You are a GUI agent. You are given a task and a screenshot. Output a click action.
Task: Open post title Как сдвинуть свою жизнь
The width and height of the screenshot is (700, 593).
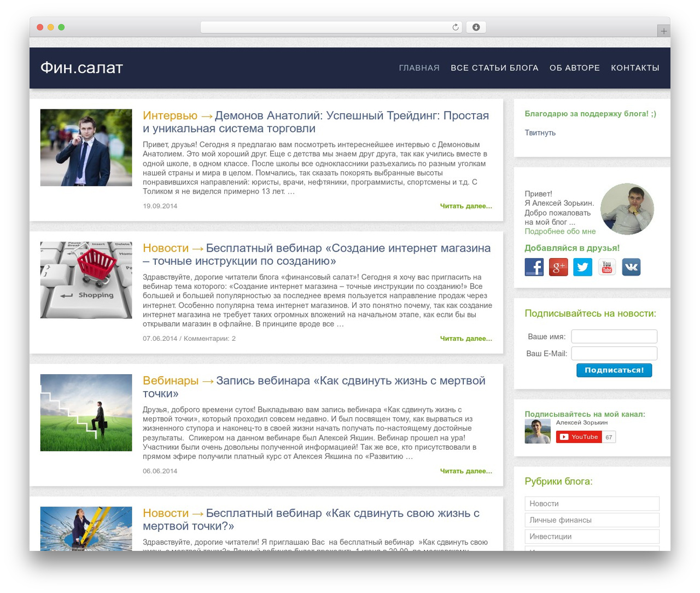pyautogui.click(x=311, y=519)
